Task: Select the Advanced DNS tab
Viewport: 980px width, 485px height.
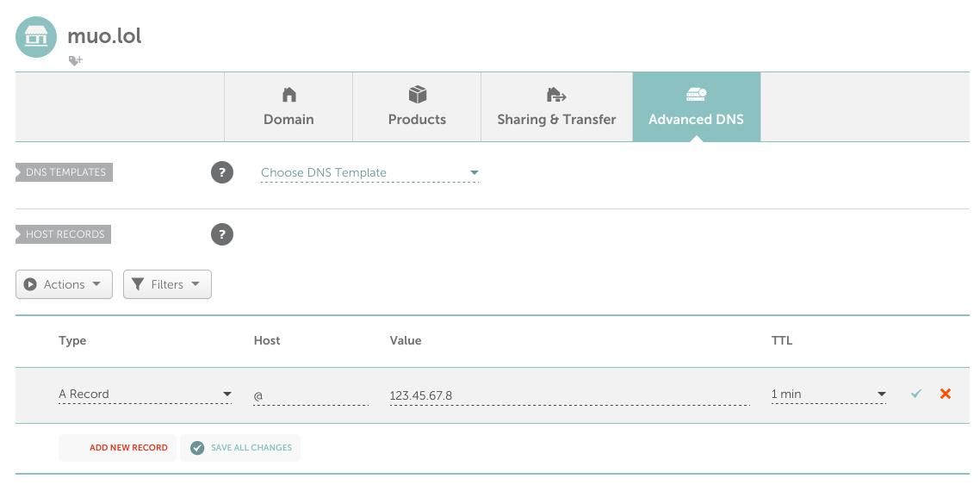Action: 697,107
